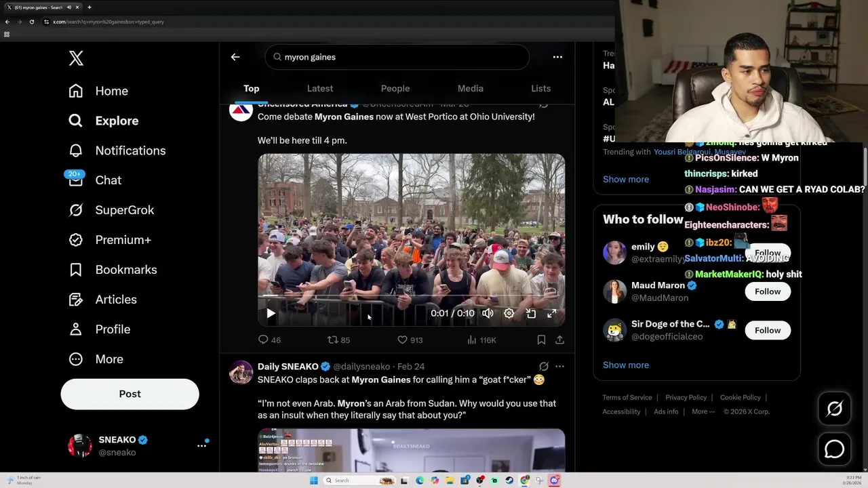Reply to the Ohio University post
The width and height of the screenshot is (868, 488).
[269, 340]
